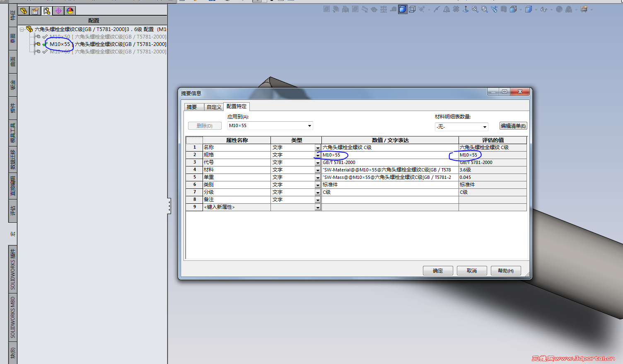623x364 pixels.
Task: Click the 分级 property name cell
Action: pyautogui.click(x=237, y=192)
